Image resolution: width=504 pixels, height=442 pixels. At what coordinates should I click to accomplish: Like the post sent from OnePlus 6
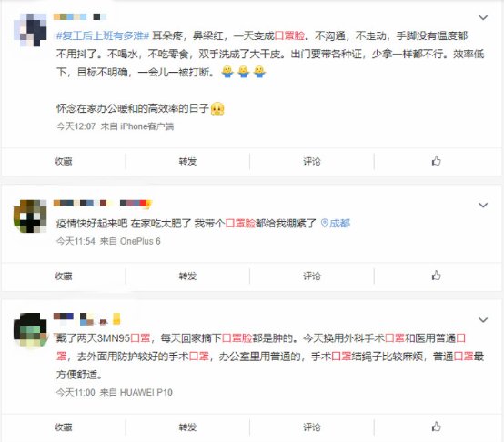coord(436,276)
